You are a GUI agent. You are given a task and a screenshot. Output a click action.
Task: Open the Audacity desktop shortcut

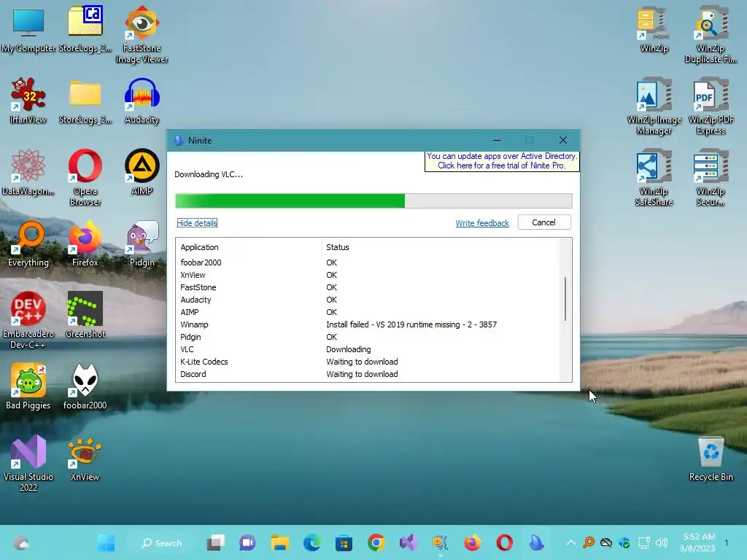pyautogui.click(x=142, y=101)
